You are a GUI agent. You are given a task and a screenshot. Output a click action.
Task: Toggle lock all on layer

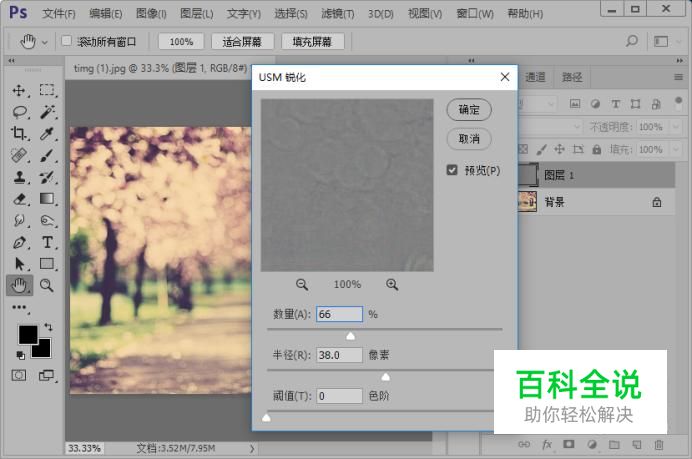(x=597, y=150)
